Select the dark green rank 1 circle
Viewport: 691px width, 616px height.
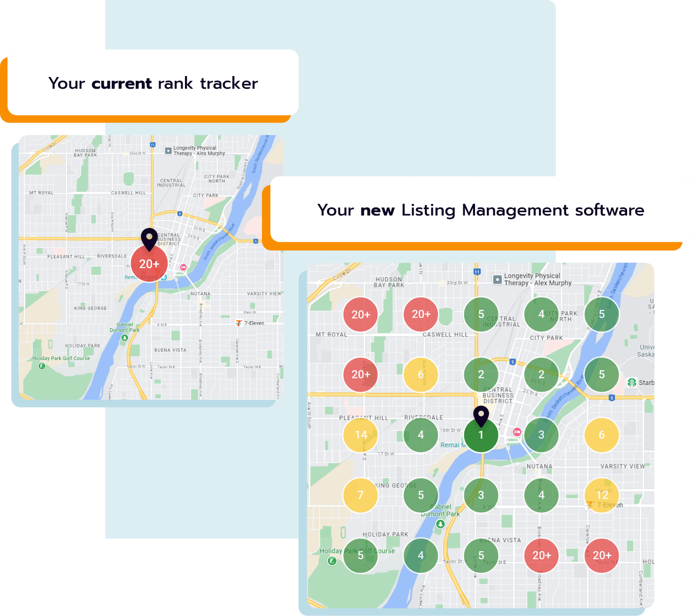pyautogui.click(x=481, y=435)
